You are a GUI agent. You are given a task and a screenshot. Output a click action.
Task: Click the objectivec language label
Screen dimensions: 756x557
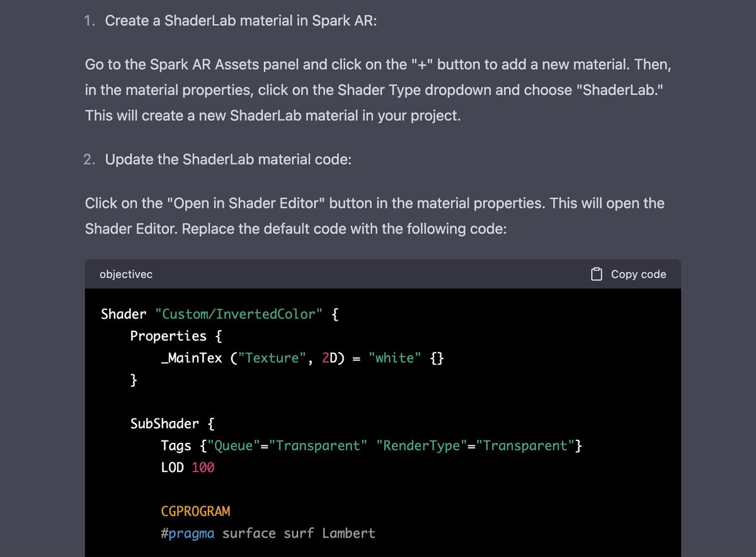pos(126,274)
